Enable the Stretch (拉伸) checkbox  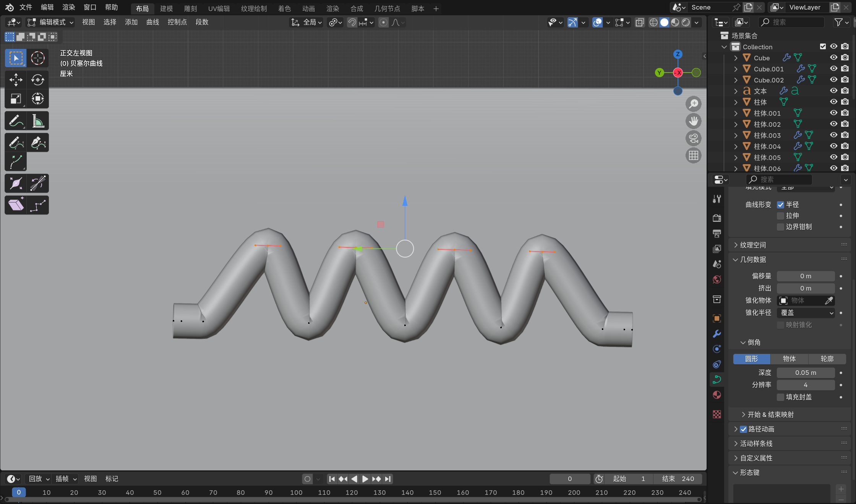coord(781,216)
